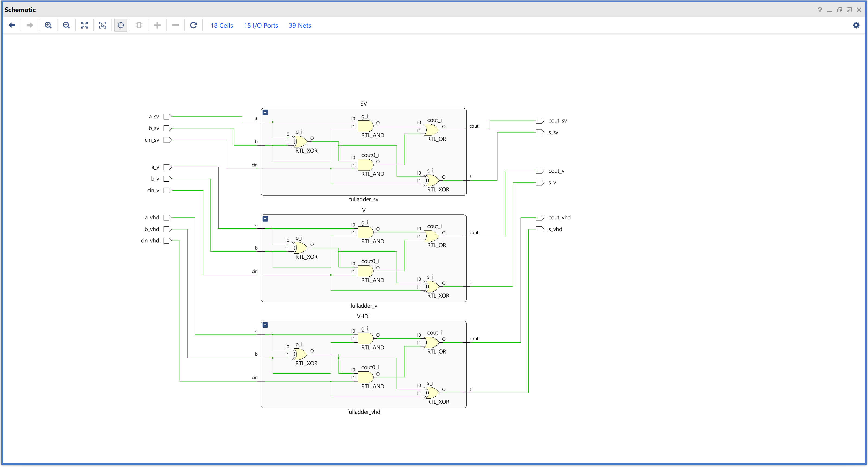The image size is (868, 467).
Task: Open the schematic settings gear
Action: [856, 25]
